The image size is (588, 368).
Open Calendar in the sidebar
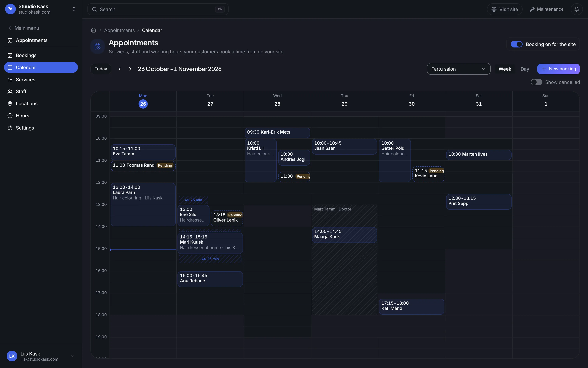(41, 67)
